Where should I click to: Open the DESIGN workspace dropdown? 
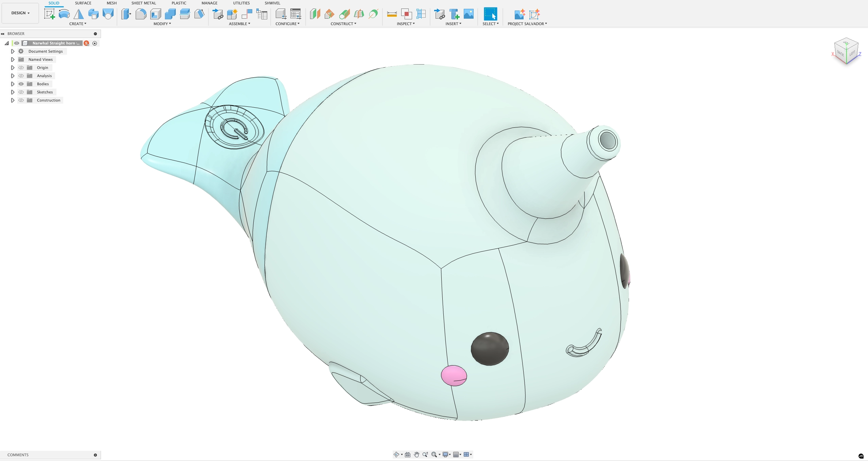(20, 13)
